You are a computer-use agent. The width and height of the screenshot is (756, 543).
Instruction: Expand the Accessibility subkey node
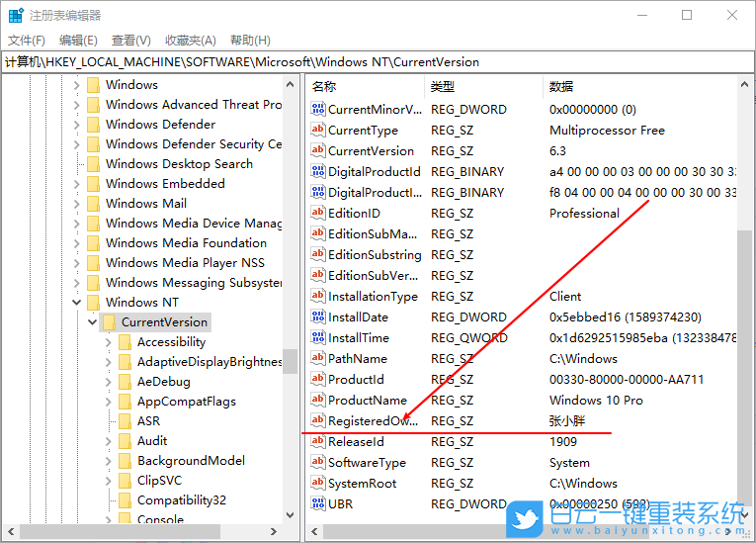point(109,342)
